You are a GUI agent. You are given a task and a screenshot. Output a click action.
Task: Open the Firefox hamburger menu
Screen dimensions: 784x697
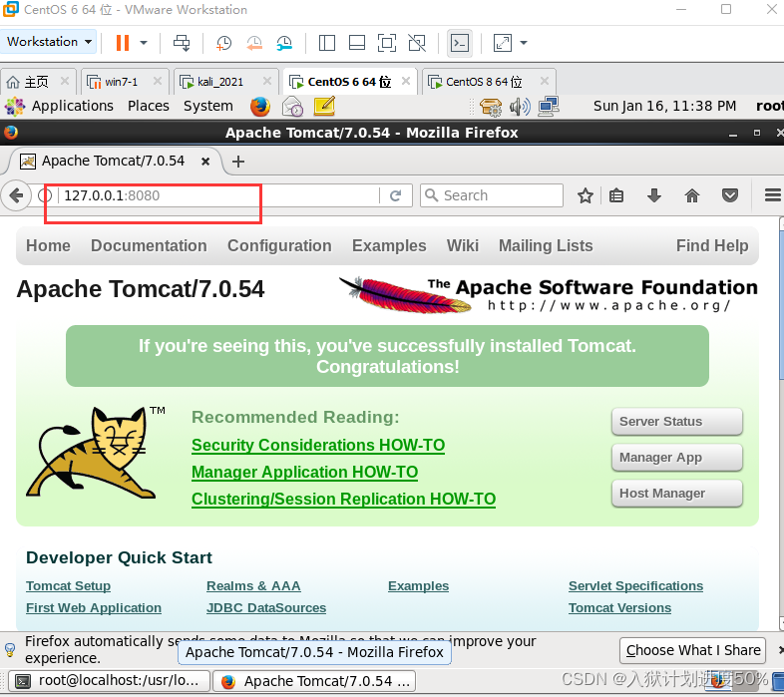772,195
